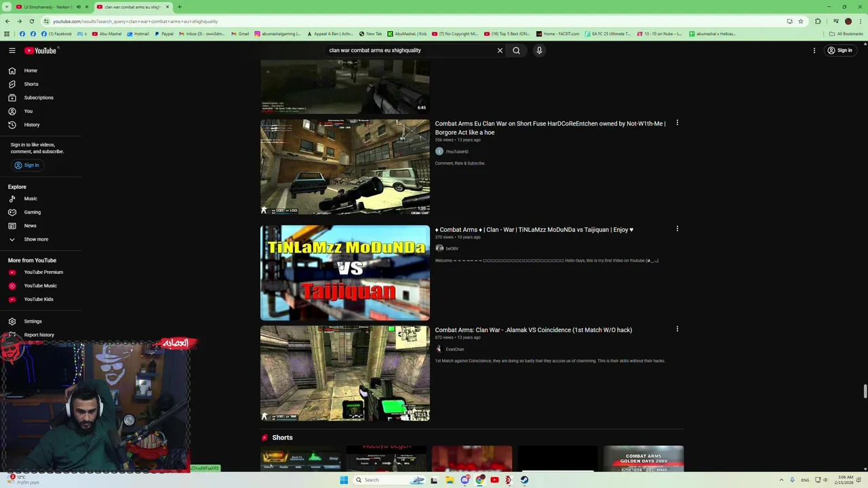Open the Paypal bookmark
This screenshot has width=868, height=488.
163,34
